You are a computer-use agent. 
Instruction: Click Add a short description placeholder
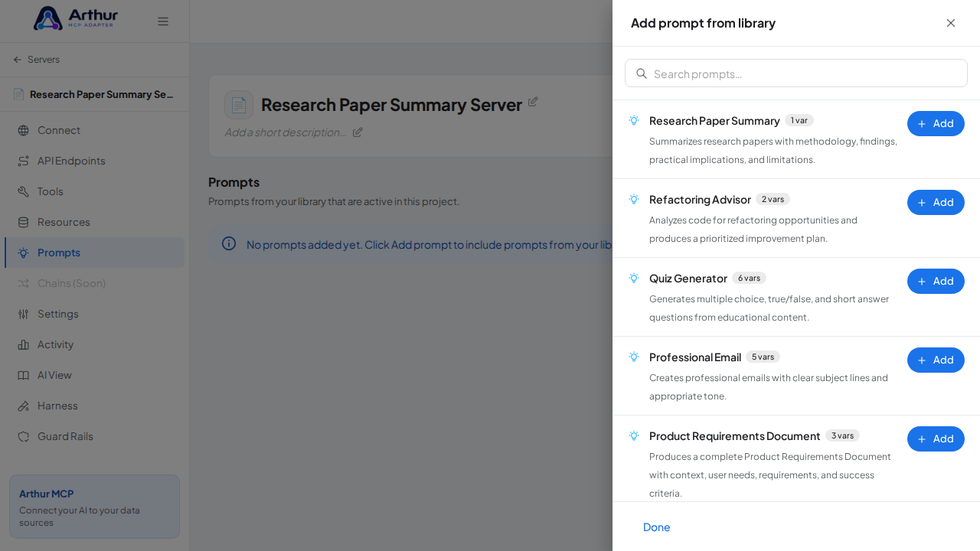[x=285, y=132]
